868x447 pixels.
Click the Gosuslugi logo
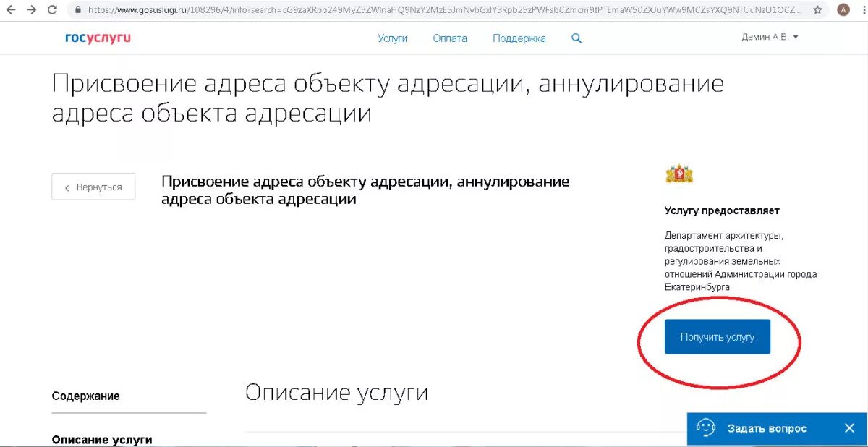[98, 38]
